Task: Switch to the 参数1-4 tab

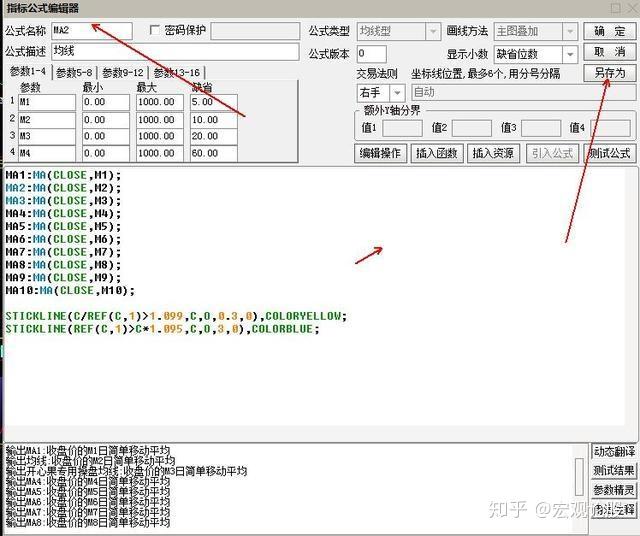Action: coord(28,72)
